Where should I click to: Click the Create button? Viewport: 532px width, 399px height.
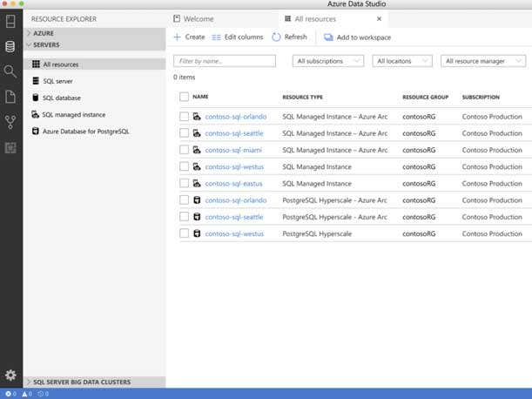point(189,37)
